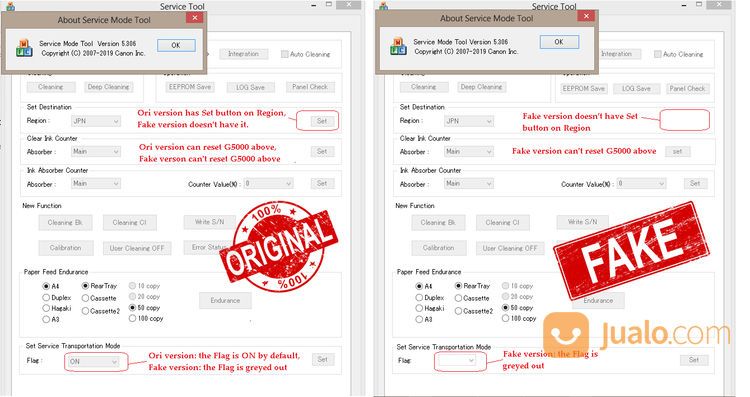Screen dimensions: 750x397
Task: Select Duplex radio button in left window
Action: pos(46,298)
